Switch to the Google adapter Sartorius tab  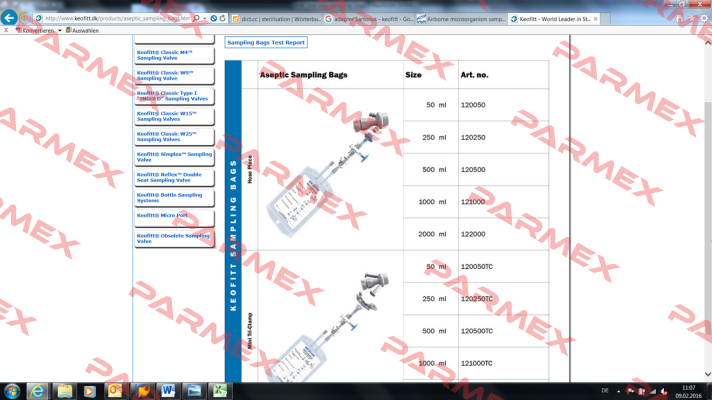click(x=369, y=19)
